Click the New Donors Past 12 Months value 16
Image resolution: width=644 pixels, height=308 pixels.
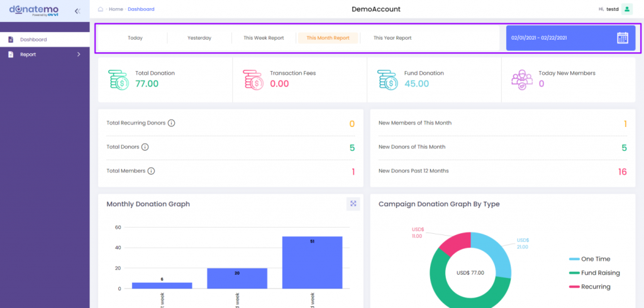[x=622, y=172]
